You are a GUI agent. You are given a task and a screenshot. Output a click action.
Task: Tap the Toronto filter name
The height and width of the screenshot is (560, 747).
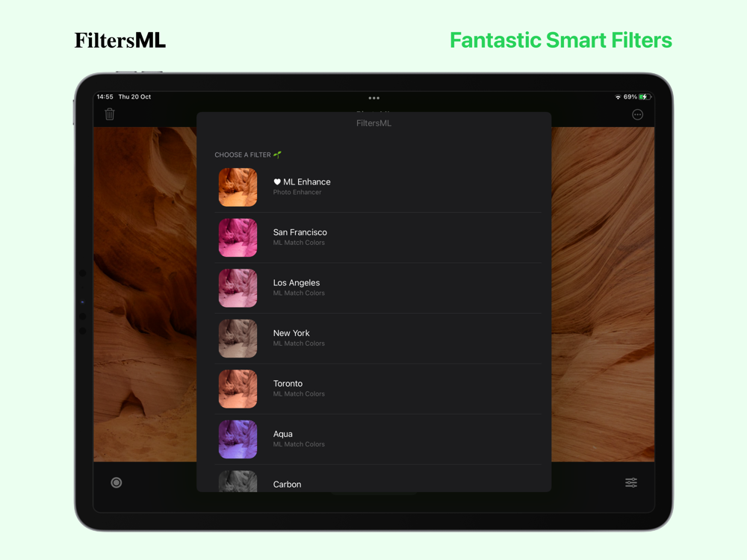pos(288,384)
